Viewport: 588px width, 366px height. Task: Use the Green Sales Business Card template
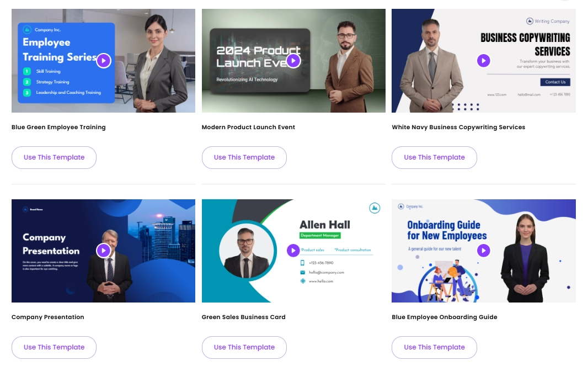click(x=244, y=347)
